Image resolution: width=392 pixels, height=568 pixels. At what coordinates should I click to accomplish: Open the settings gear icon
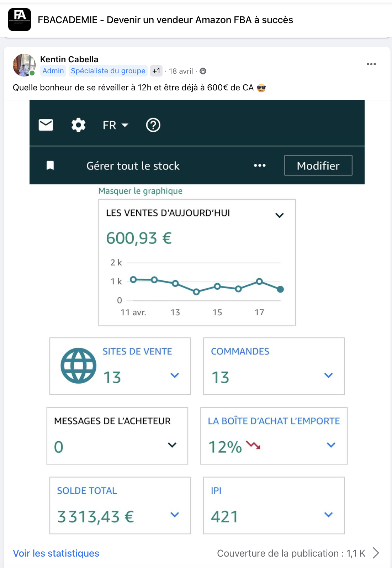[x=78, y=125]
